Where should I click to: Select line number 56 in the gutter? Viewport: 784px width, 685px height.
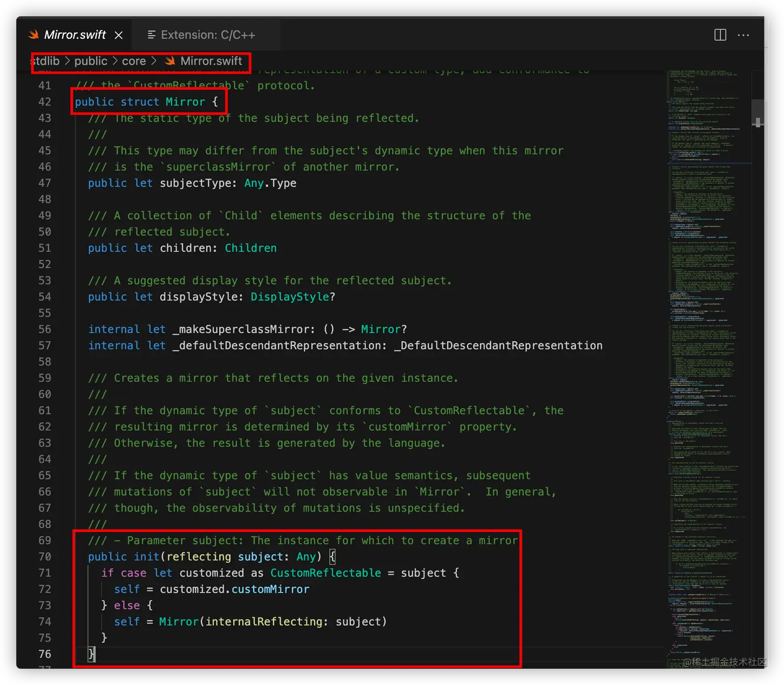[x=45, y=329]
